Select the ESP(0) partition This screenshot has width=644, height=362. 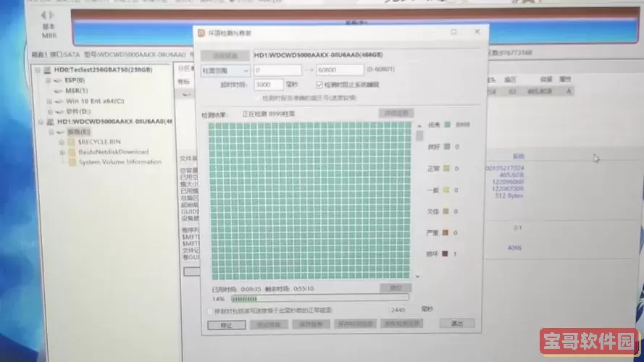[x=75, y=80]
